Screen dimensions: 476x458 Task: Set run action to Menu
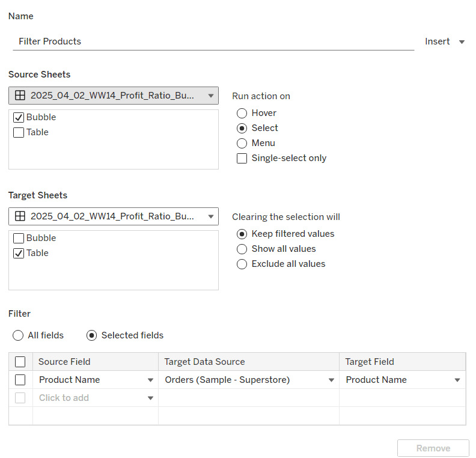242,143
